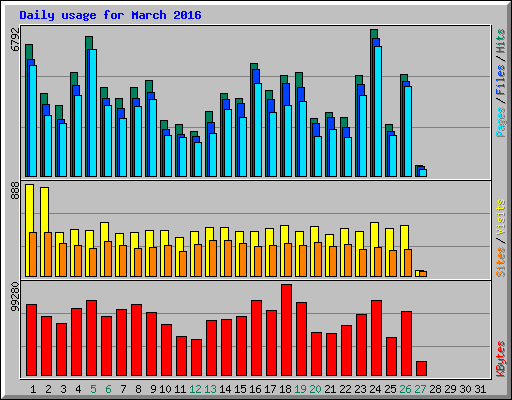Select day 29 on the x-axis
The image size is (512, 400).
coord(450,389)
